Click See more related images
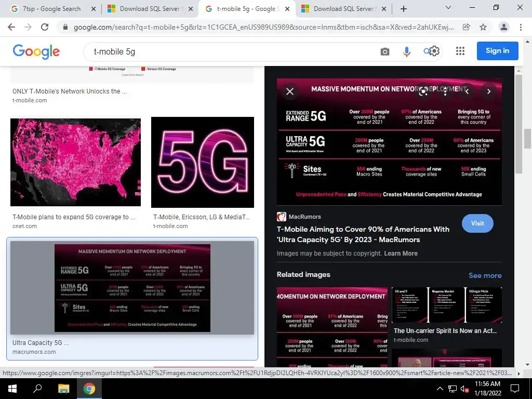Screen dimensions: 532x399 tap(485, 275)
